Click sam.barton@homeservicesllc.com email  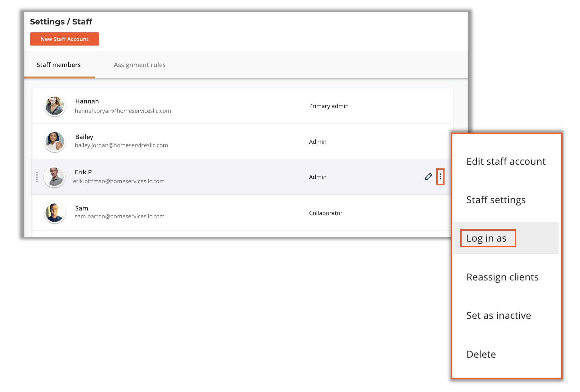(120, 216)
